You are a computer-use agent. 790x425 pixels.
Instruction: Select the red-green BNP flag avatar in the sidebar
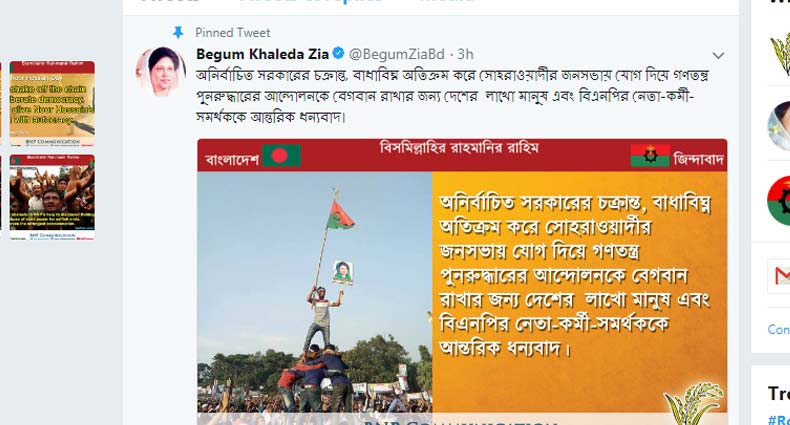click(779, 201)
